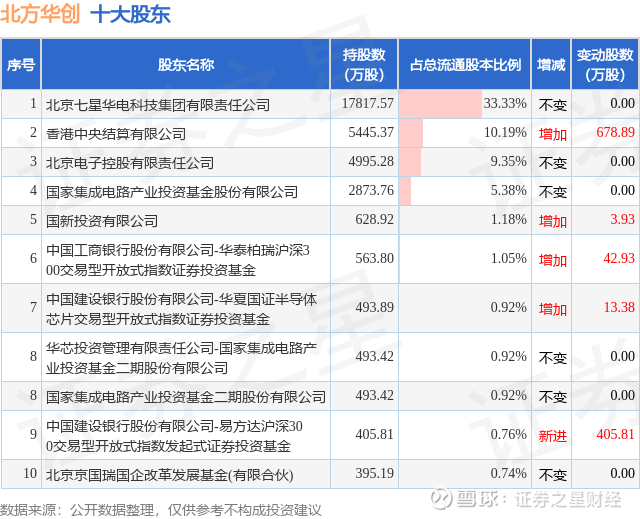Click the 占总流通股本比例 column header
The width and height of the screenshot is (640, 519).
tap(465, 64)
